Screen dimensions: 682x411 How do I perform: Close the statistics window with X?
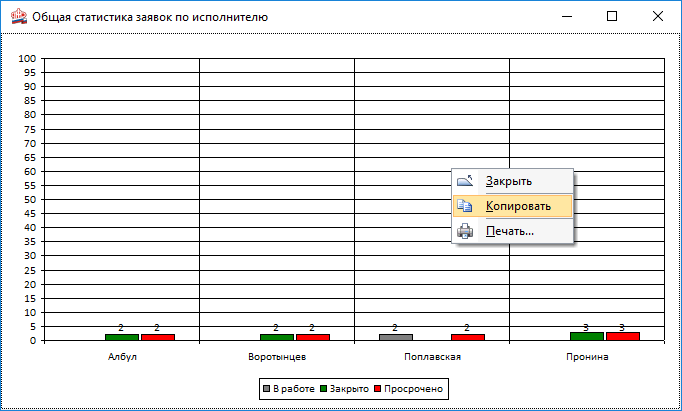[x=658, y=16]
